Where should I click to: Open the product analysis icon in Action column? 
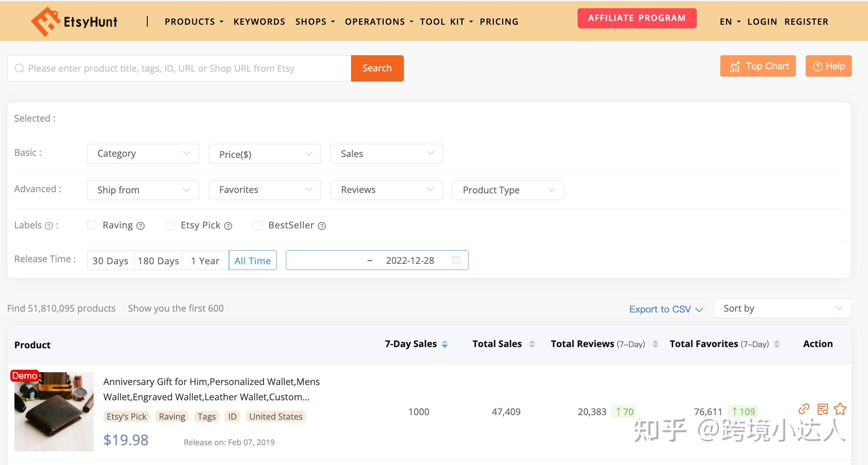click(x=823, y=409)
